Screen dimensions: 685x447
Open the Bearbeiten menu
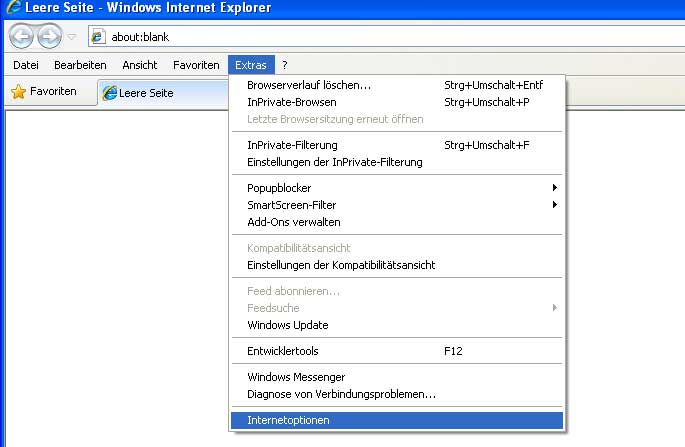pos(80,65)
